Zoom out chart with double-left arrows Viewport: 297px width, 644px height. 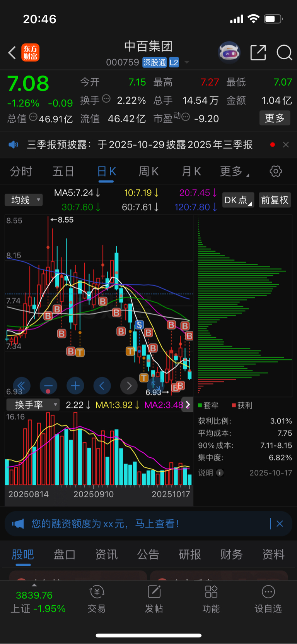pos(22,386)
